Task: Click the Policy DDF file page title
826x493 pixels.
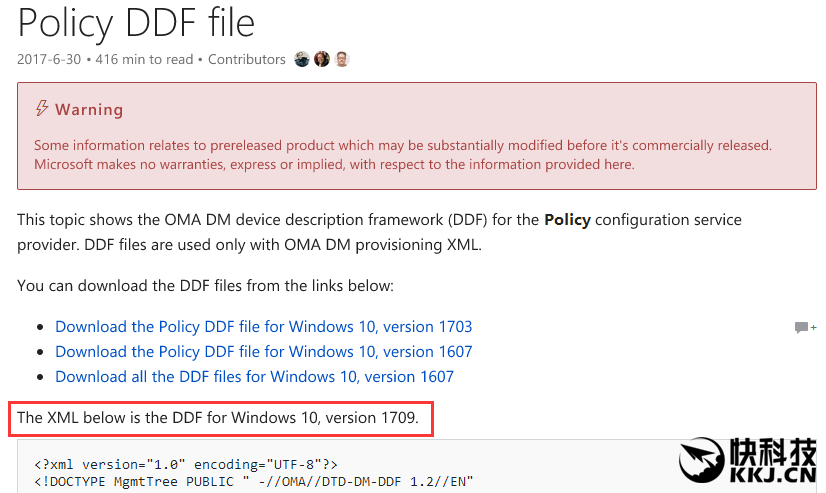Action: (136, 21)
